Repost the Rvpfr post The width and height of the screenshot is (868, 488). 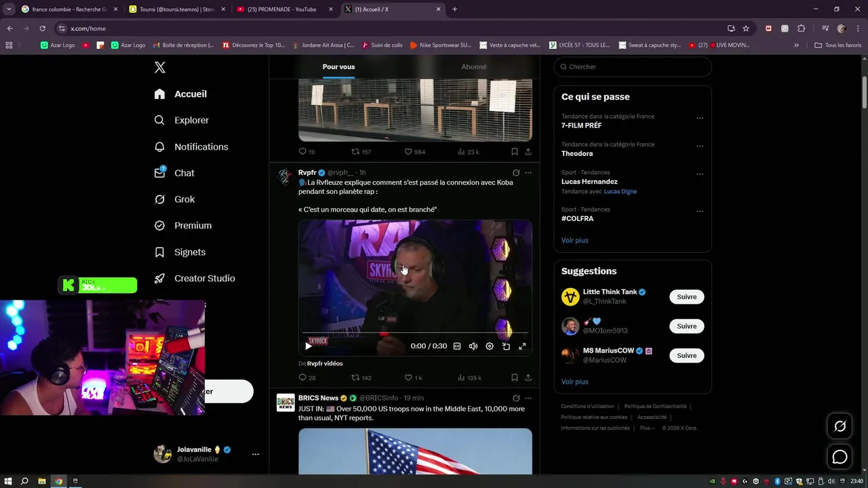361,378
